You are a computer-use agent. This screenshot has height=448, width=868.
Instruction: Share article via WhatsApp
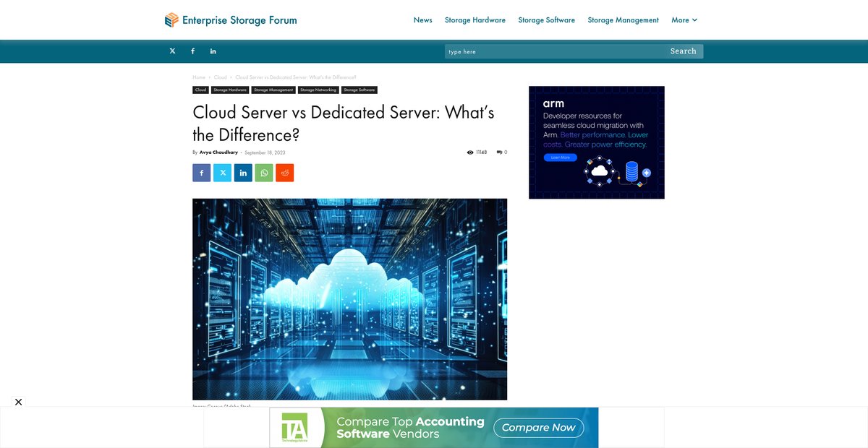264,173
